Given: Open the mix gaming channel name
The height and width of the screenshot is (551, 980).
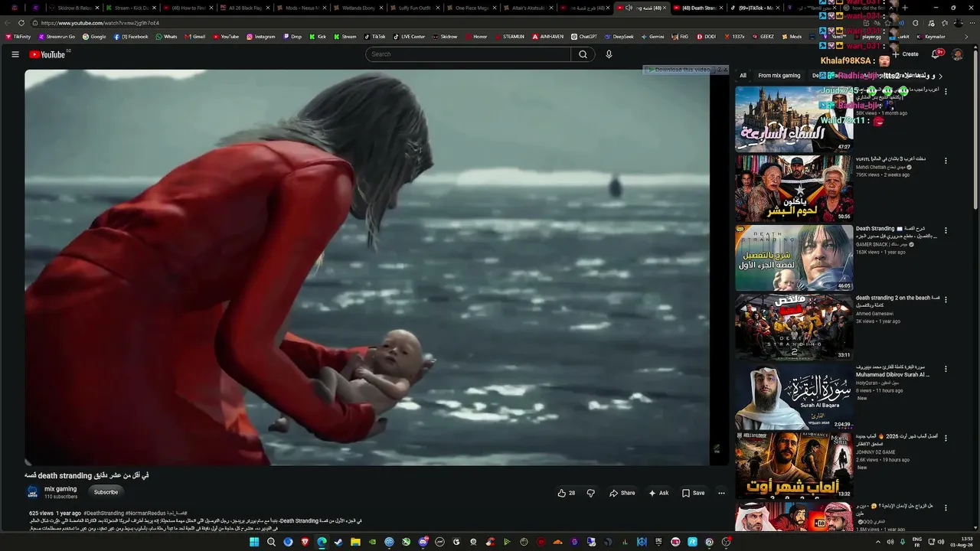Looking at the screenshot, I should (60, 489).
